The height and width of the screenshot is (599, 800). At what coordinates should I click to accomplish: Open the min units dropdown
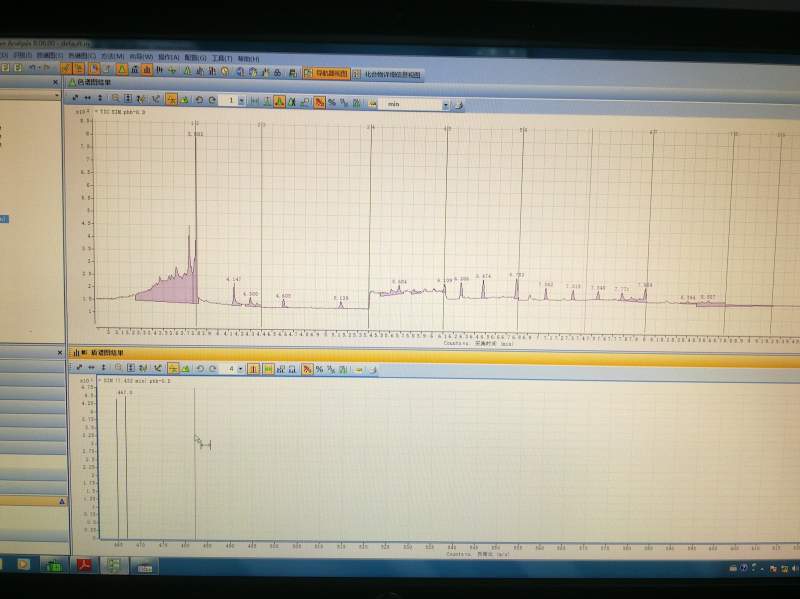pos(445,105)
